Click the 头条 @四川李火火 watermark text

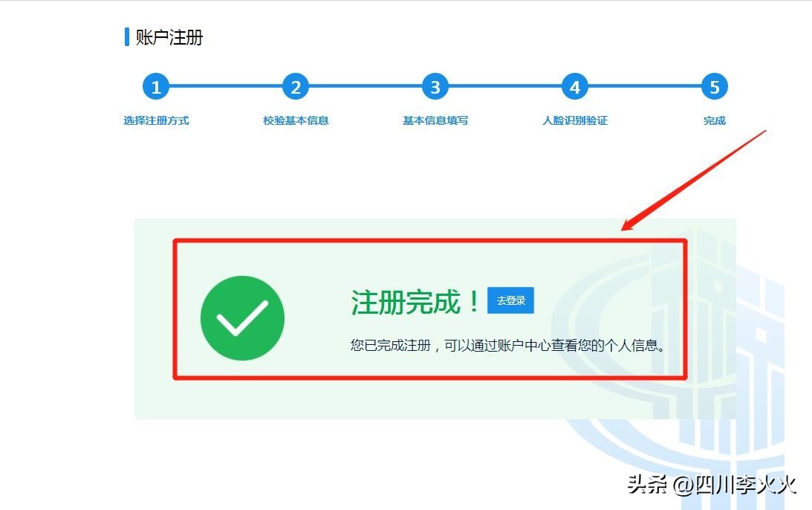(x=712, y=485)
